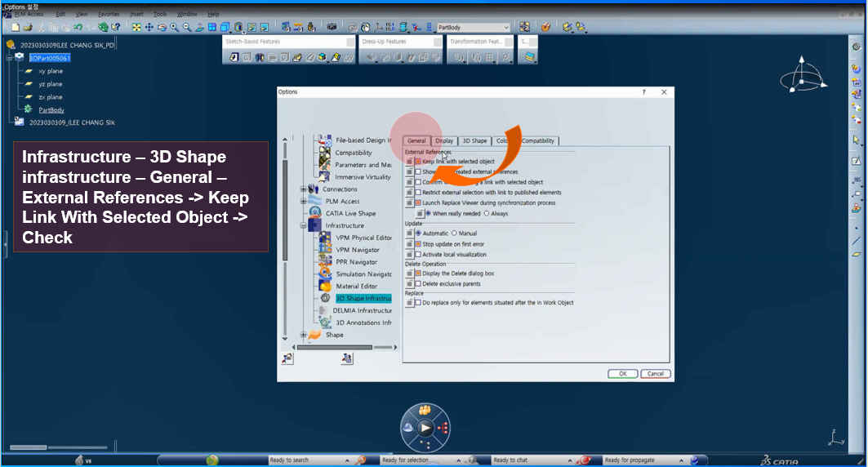868x467 pixels.
Task: Click the OK button in Options dialog
Action: coord(623,374)
